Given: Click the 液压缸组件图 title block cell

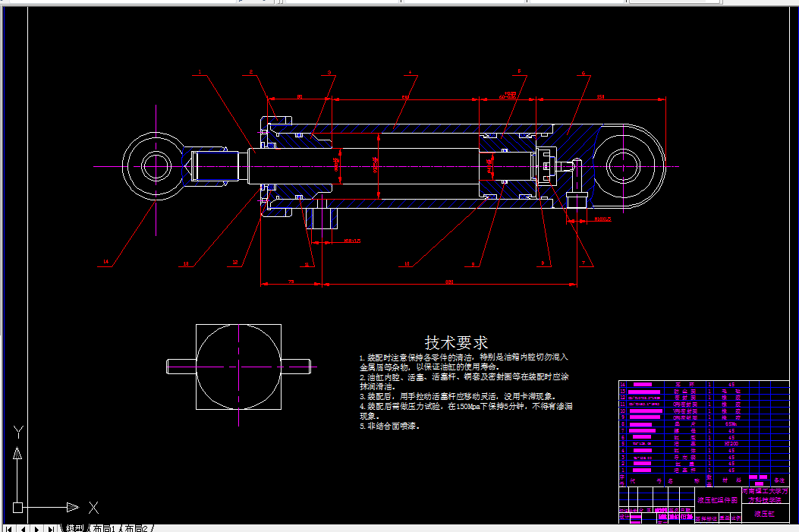Looking at the screenshot, I should pos(718,500).
